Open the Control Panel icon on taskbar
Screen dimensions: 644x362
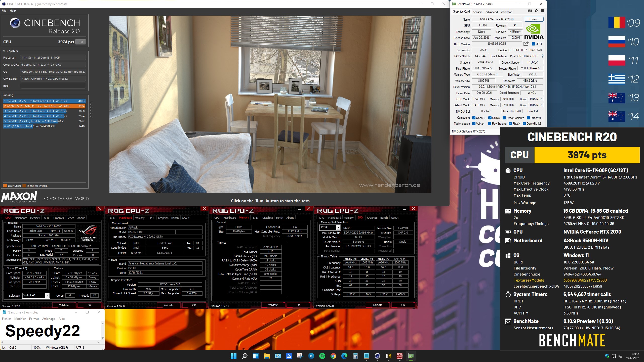coord(278,356)
